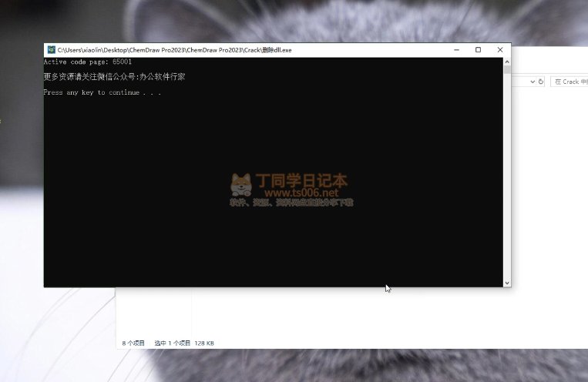Close the 删除dll.exe console window
Viewport: 588px width, 382px height.
pos(500,50)
